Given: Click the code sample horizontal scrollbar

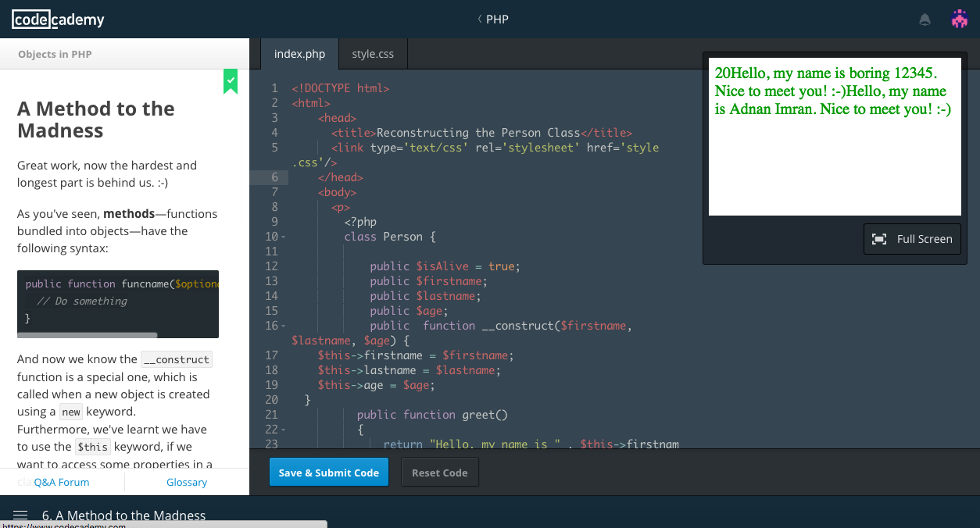Looking at the screenshot, I should tap(88, 335).
